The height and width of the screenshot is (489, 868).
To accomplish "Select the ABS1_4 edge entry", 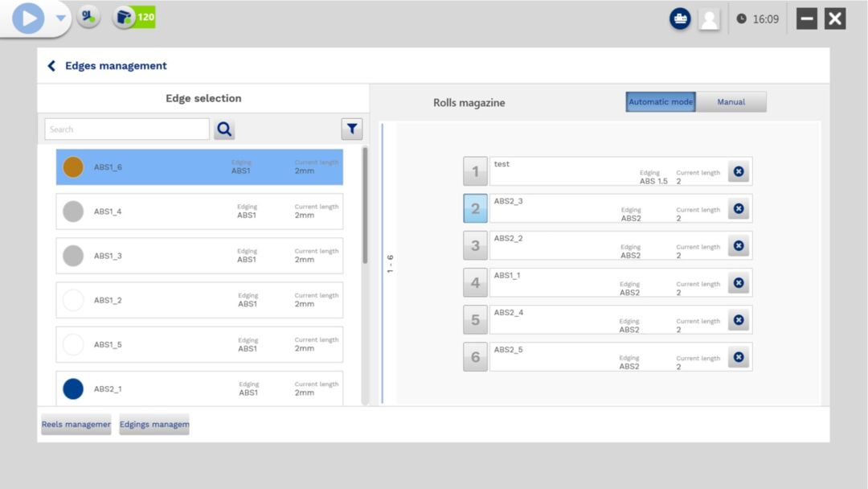I will tap(199, 212).
